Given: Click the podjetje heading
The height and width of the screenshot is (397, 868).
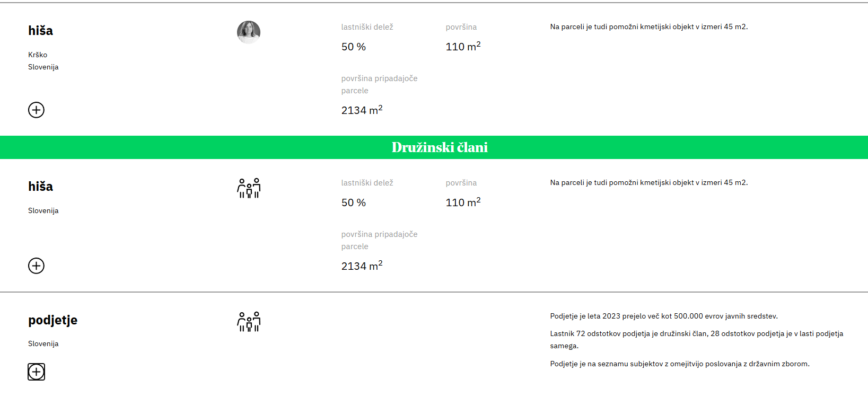Looking at the screenshot, I should 52,320.
